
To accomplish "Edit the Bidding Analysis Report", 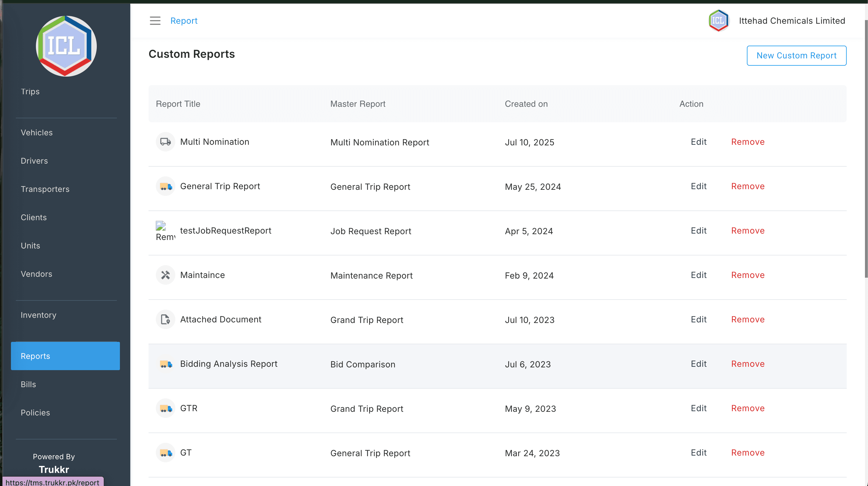I will (x=698, y=364).
